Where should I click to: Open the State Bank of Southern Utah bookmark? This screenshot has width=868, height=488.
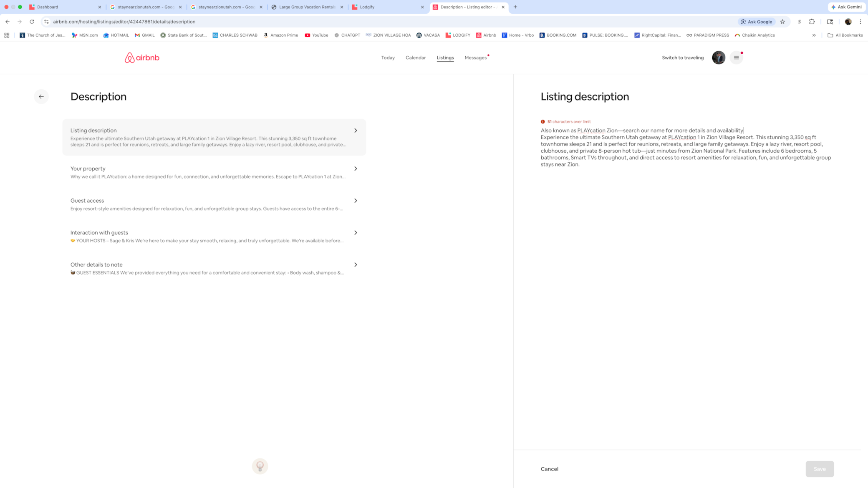point(184,35)
